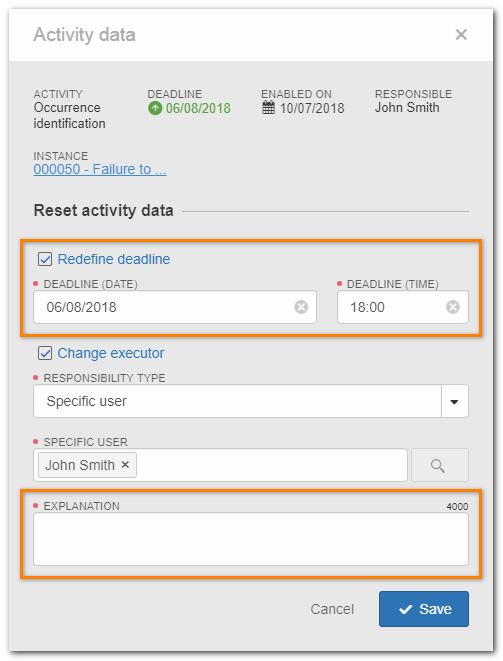503x661 pixels.
Task: Click the calendar icon beside Enabled On
Action: tap(269, 108)
